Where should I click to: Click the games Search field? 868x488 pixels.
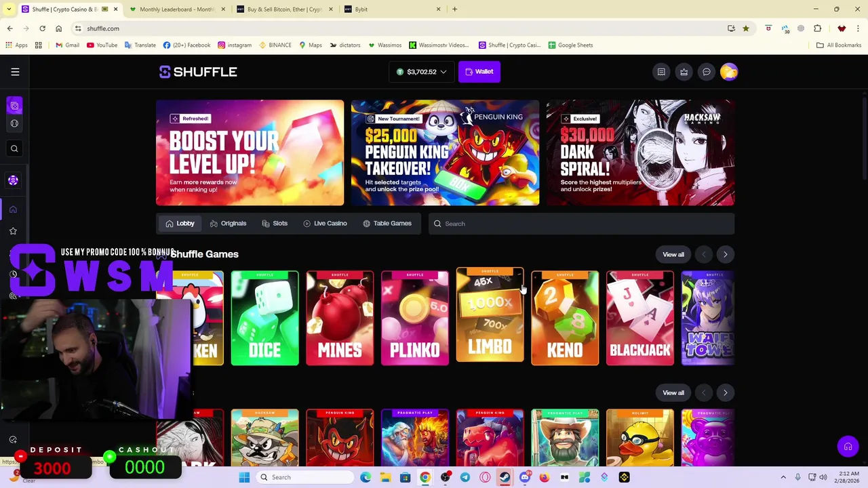coord(581,224)
